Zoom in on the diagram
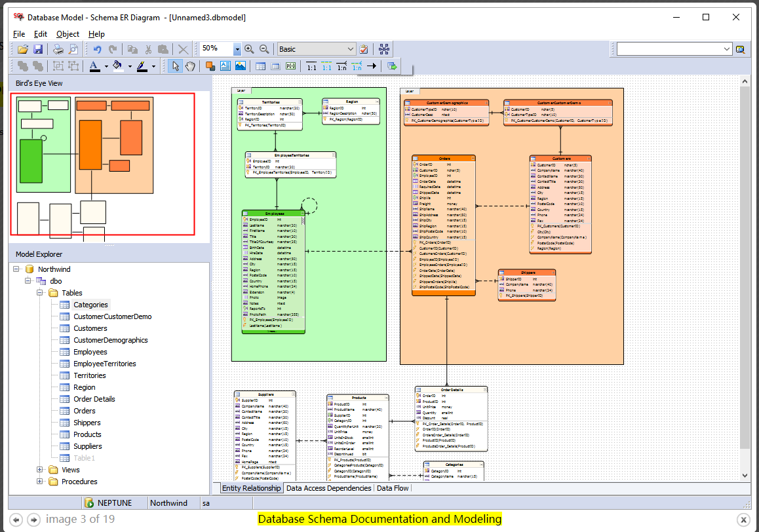Screen dimensions: 759x532 coord(249,49)
